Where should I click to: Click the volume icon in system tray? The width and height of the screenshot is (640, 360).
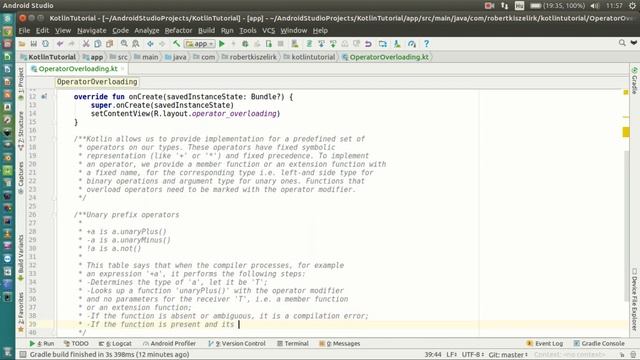pos(595,6)
